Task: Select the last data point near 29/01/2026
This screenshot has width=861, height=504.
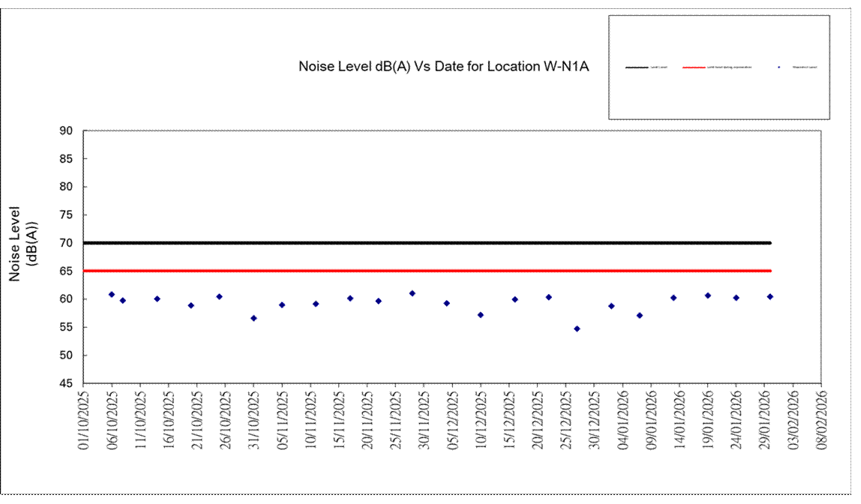Action: (769, 297)
